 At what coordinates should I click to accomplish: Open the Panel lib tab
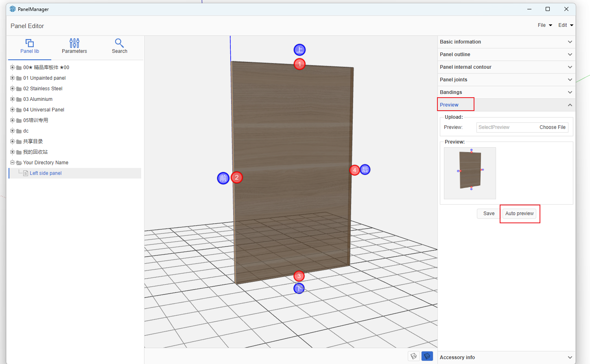point(30,46)
